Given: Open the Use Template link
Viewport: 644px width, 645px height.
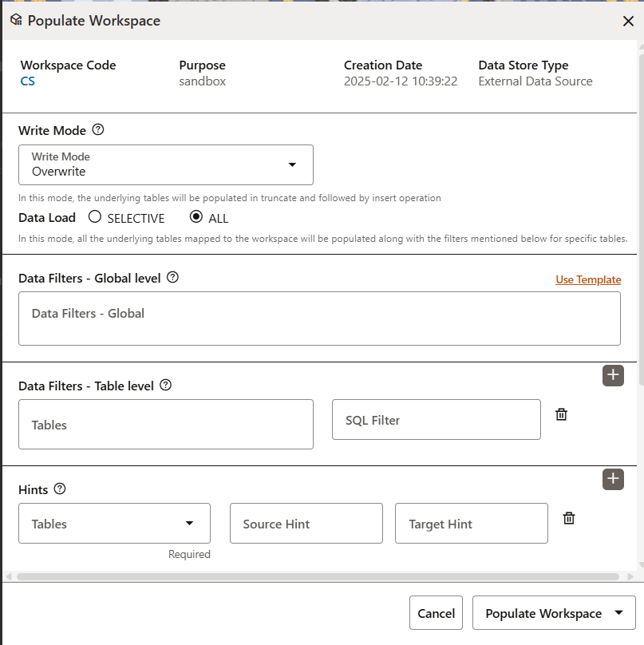Looking at the screenshot, I should pos(588,279).
